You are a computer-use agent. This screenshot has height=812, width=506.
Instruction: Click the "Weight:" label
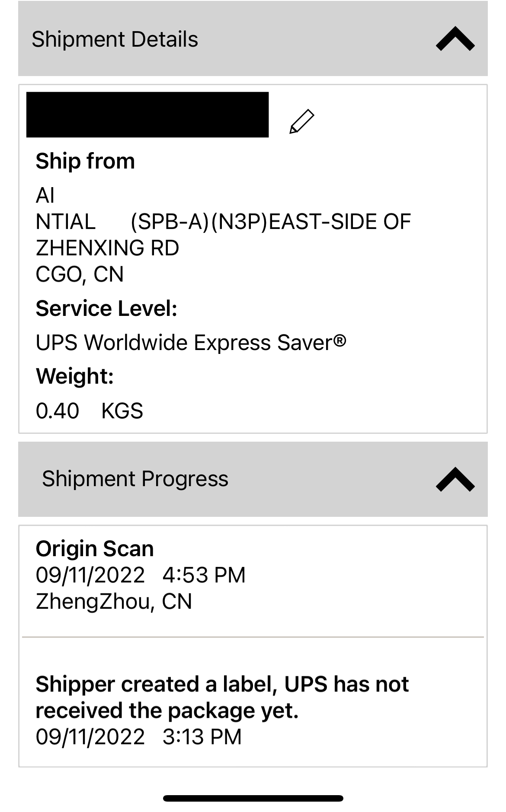(x=75, y=376)
